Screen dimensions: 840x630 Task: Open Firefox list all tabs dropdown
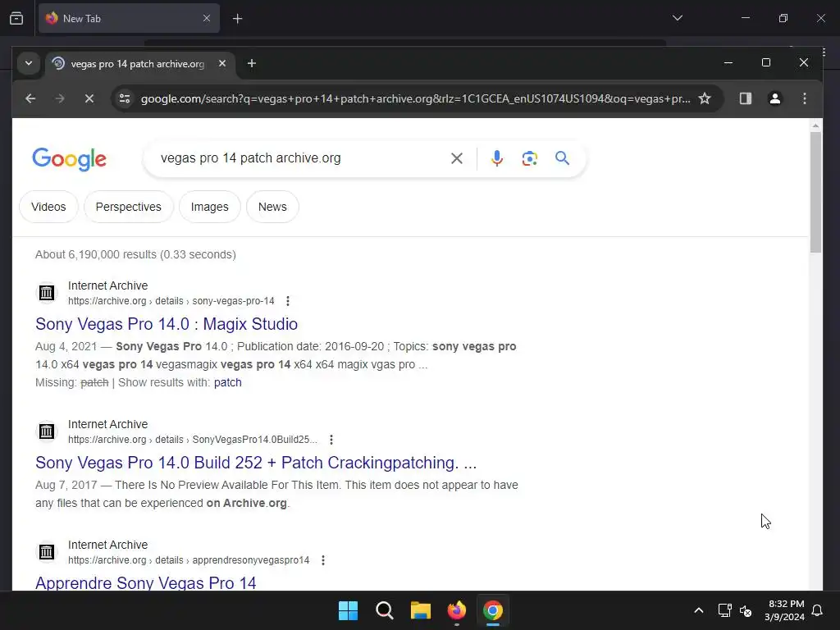677,18
